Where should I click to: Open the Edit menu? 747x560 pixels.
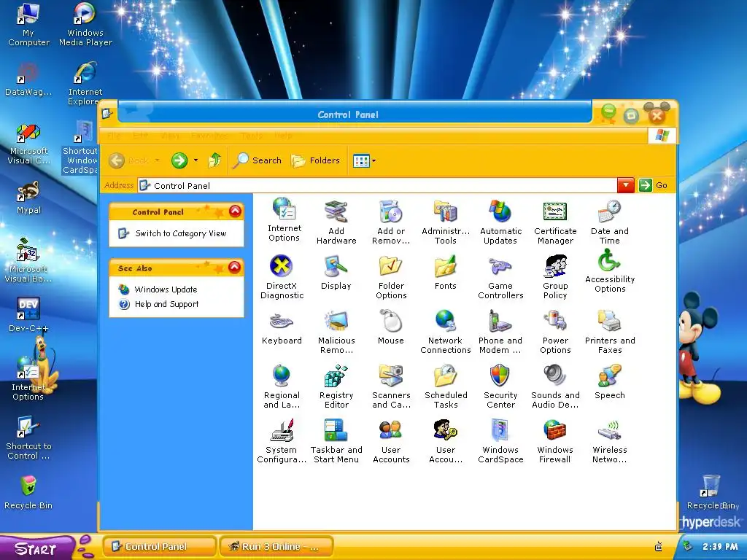(x=141, y=136)
